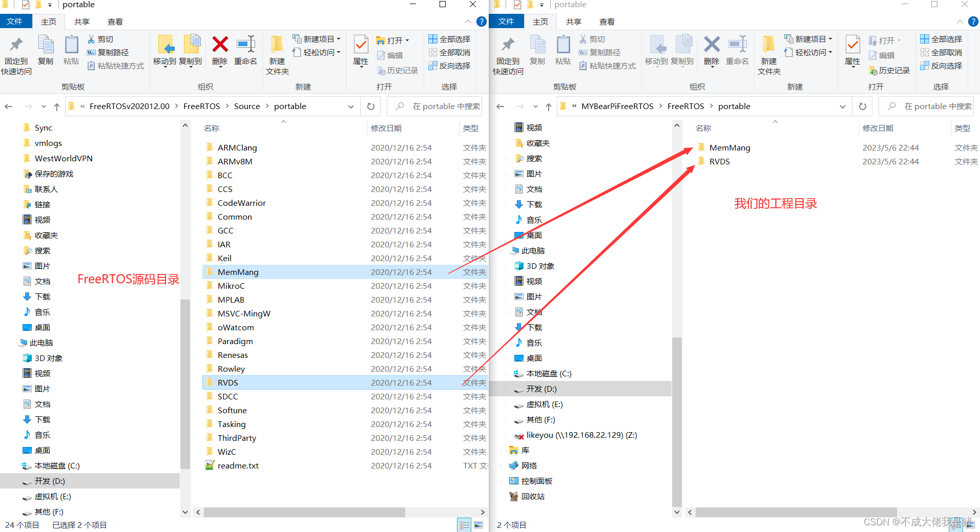The width and height of the screenshot is (980, 532).
Task: Open Home (主页) tab in right window
Action: [540, 22]
